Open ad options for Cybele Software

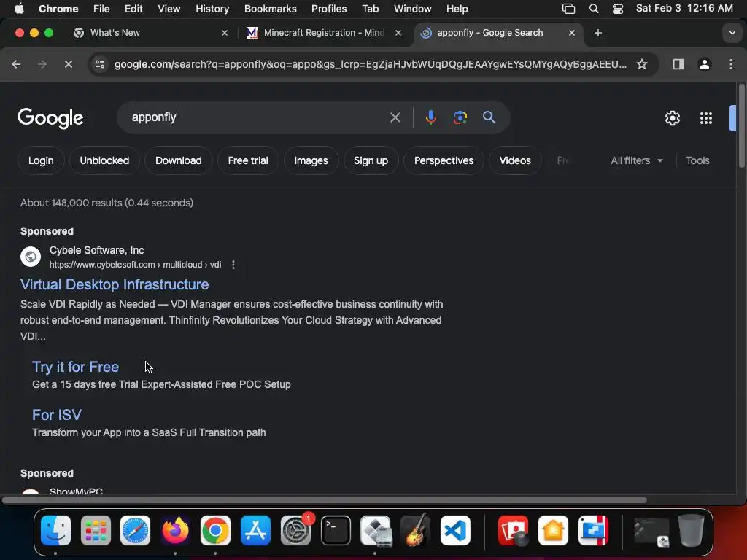click(233, 265)
